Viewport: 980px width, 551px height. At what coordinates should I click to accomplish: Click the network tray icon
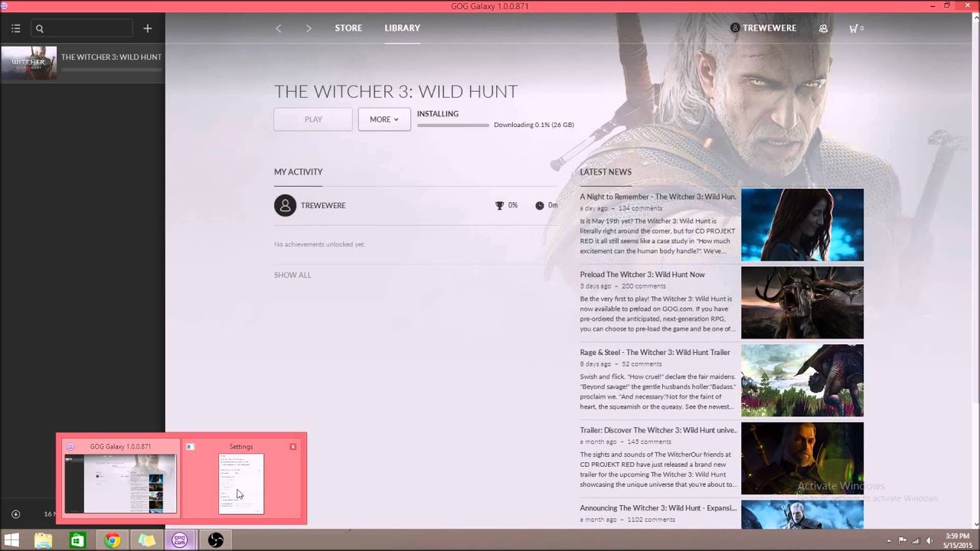[916, 541]
